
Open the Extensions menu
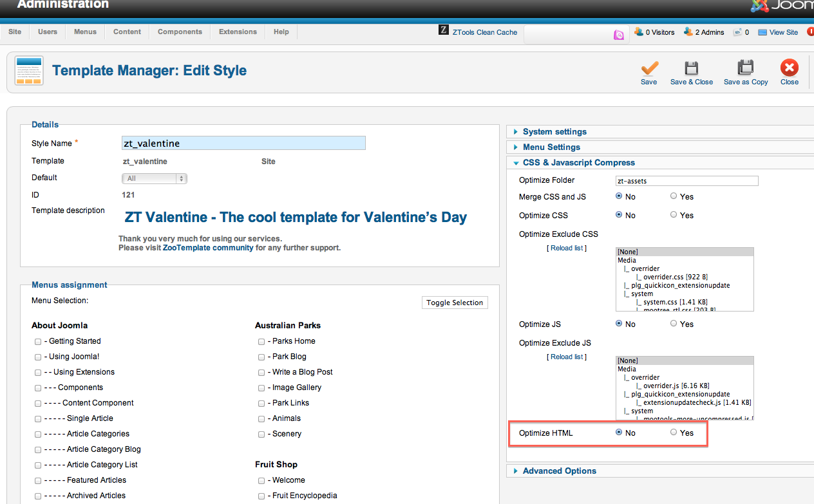tap(238, 32)
